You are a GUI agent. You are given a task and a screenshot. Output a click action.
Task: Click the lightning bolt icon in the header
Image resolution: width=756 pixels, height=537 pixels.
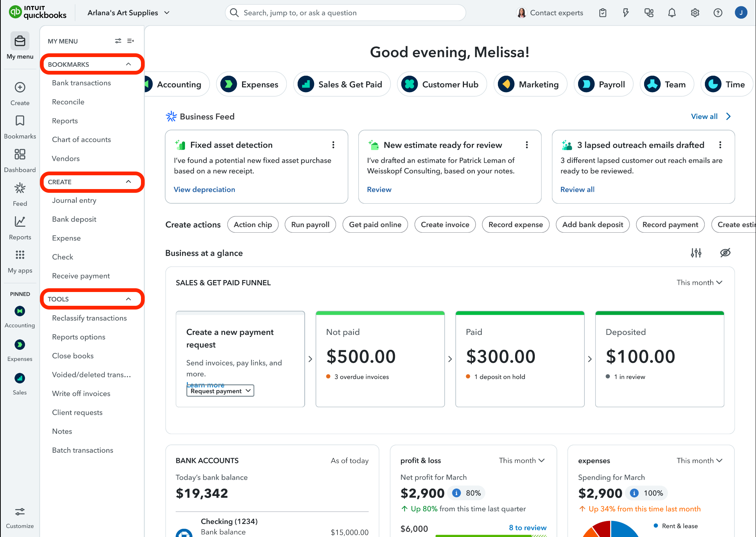point(626,13)
